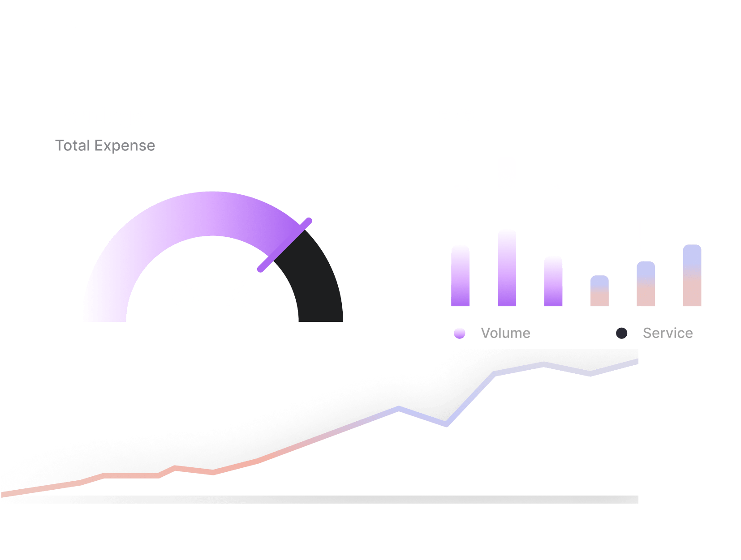Click the third purple bar in the chart

[553, 281]
